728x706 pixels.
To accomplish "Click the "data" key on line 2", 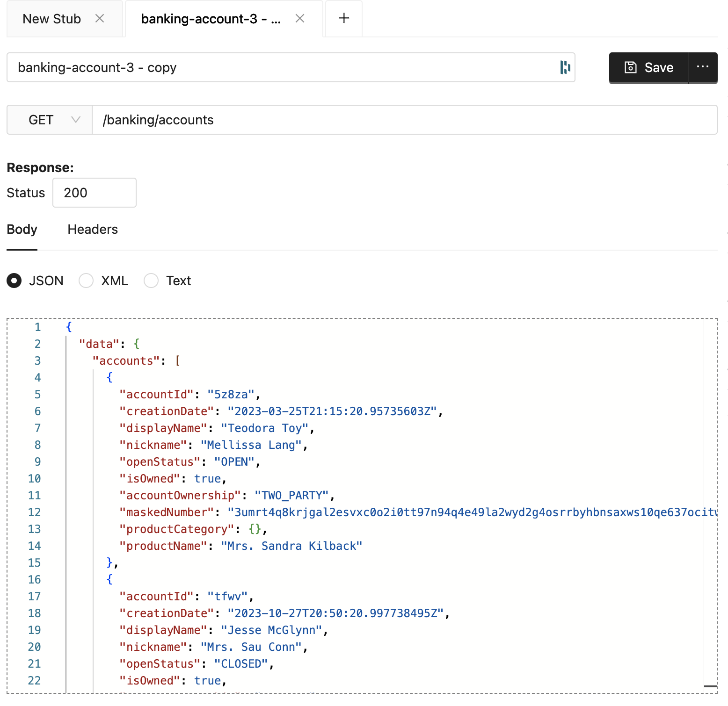I will [x=99, y=344].
